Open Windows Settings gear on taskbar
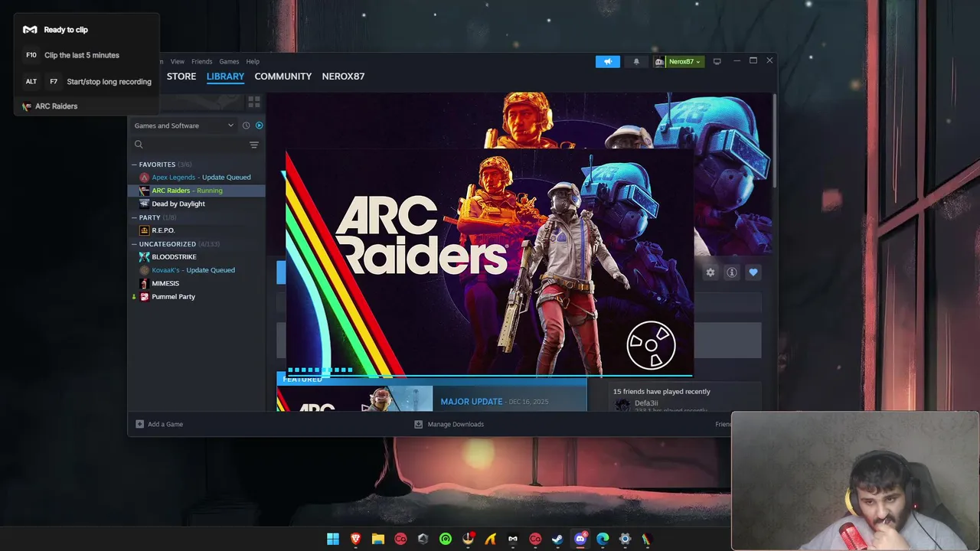This screenshot has width=980, height=551. tap(625, 540)
